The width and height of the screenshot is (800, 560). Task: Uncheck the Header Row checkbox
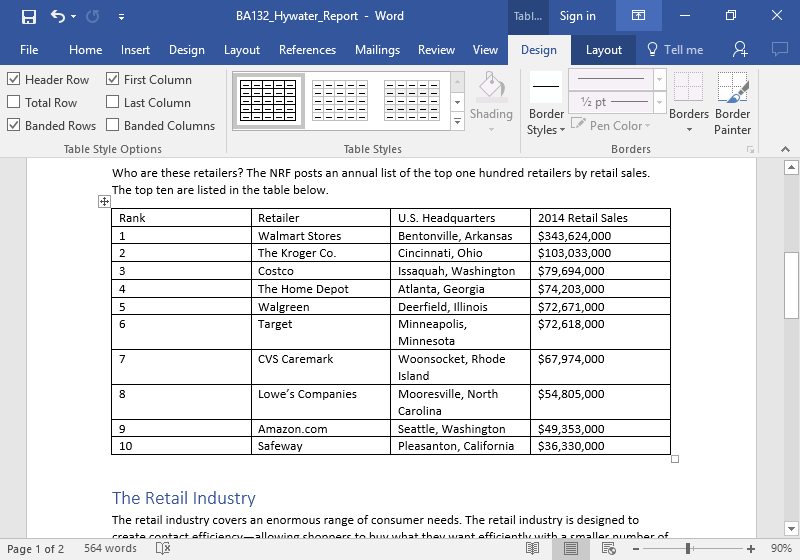point(14,80)
